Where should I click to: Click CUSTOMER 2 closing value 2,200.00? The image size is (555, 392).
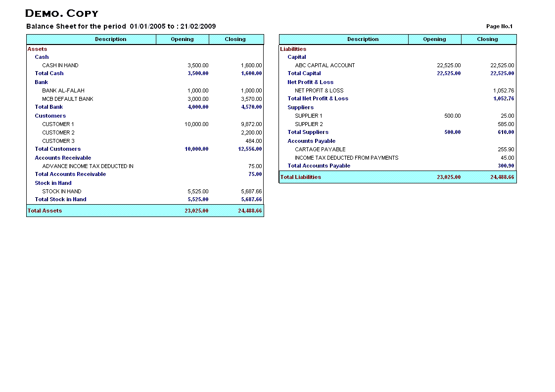pos(251,132)
